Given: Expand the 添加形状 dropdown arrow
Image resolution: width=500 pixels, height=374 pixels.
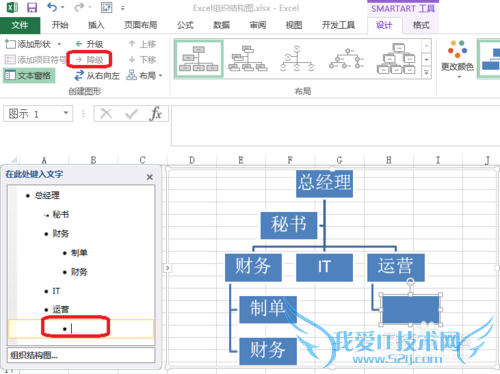Looking at the screenshot, I should pos(59,44).
